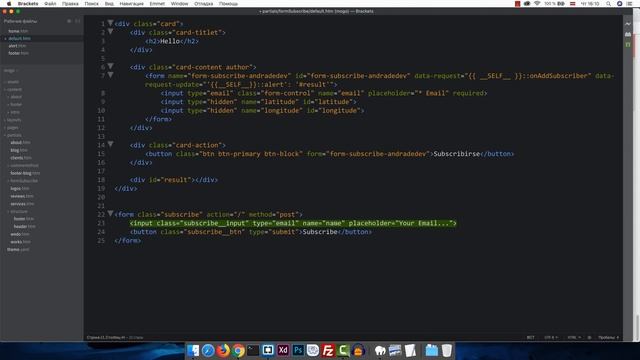The image size is (640, 360).
Task: Open Файл menu
Action: (x=50, y=4)
